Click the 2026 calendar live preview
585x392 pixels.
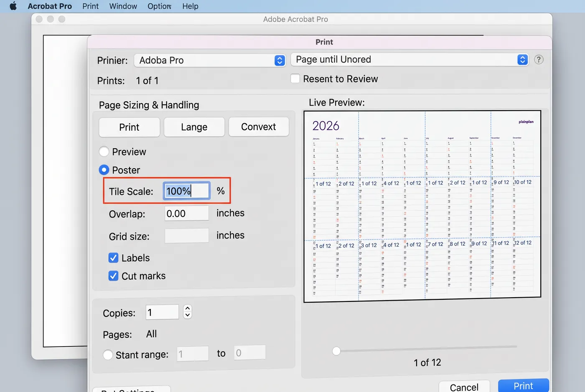pos(422,206)
